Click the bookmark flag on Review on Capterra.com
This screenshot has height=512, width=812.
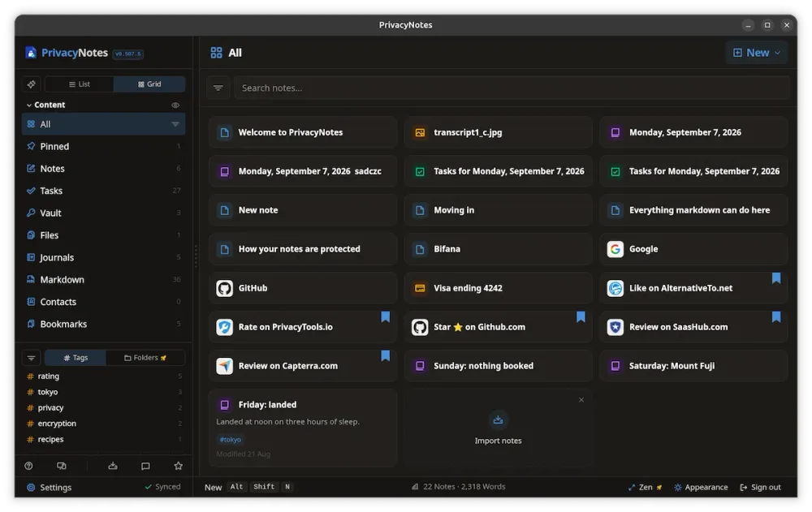coord(385,355)
